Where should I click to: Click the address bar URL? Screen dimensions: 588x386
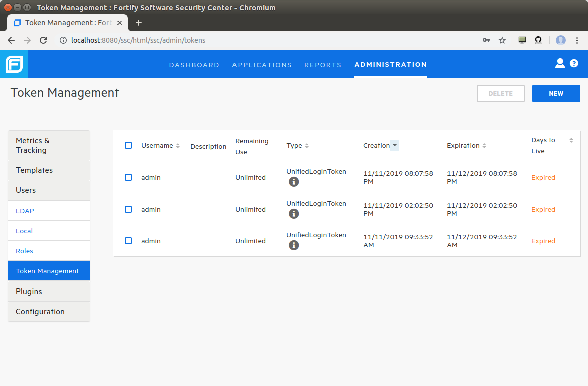(x=139, y=40)
